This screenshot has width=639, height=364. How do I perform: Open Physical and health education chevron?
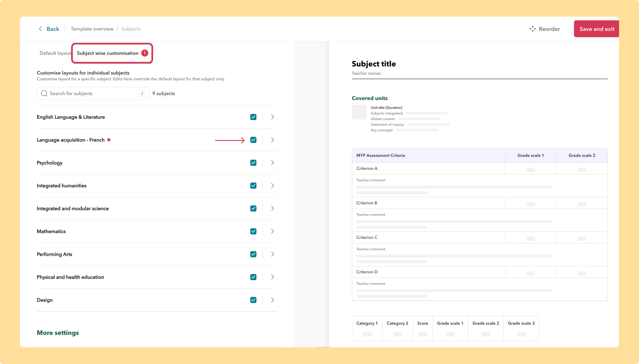click(x=273, y=277)
